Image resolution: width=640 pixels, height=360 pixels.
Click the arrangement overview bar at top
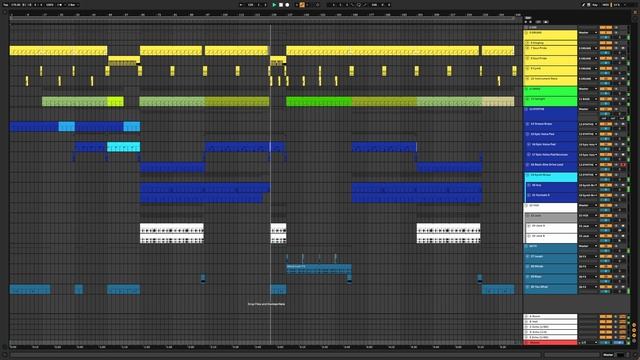(261, 18)
